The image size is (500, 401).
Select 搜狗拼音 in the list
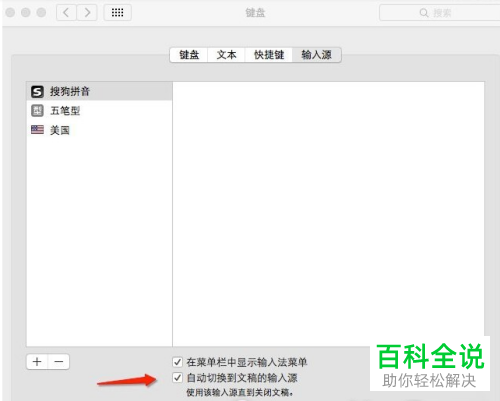tap(99, 91)
